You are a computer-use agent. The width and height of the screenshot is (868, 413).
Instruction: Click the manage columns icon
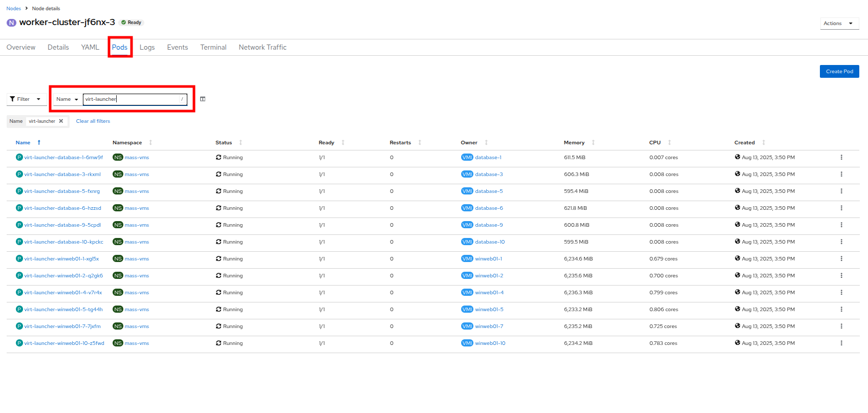coord(203,99)
